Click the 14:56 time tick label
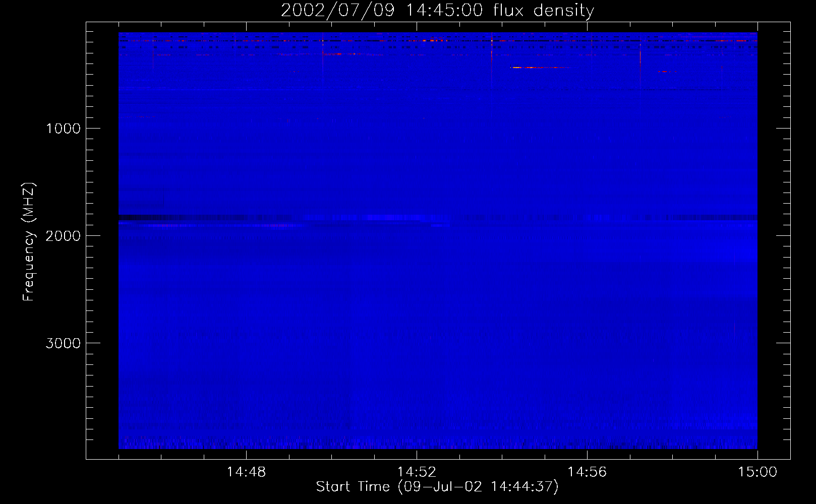 tap(587, 472)
